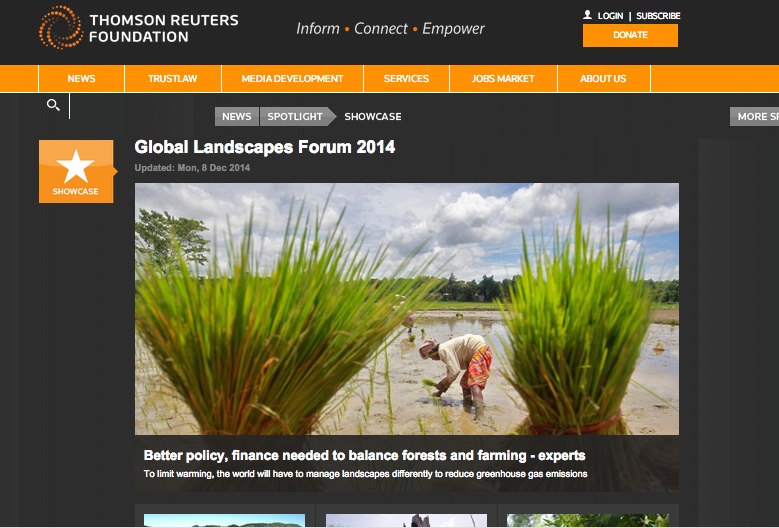
Task: Click the 'Updated: Mon, 8 Dec 2014' text
Action: (192, 168)
